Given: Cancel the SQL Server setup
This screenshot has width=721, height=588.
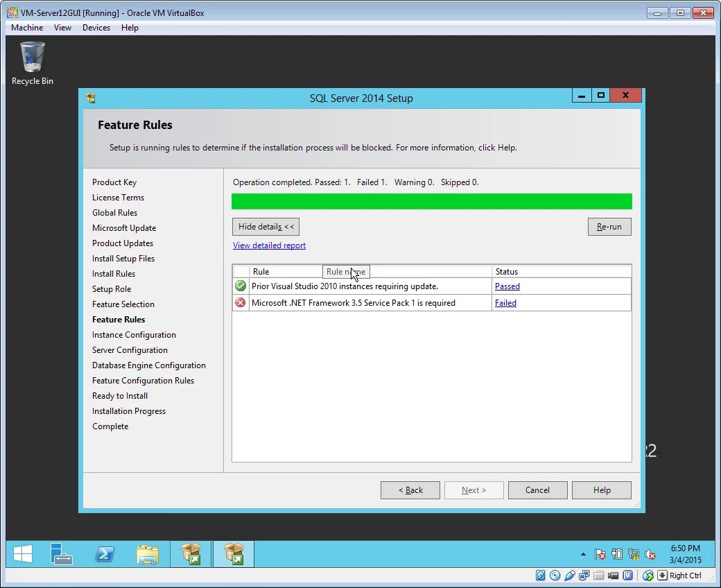Looking at the screenshot, I should [537, 490].
